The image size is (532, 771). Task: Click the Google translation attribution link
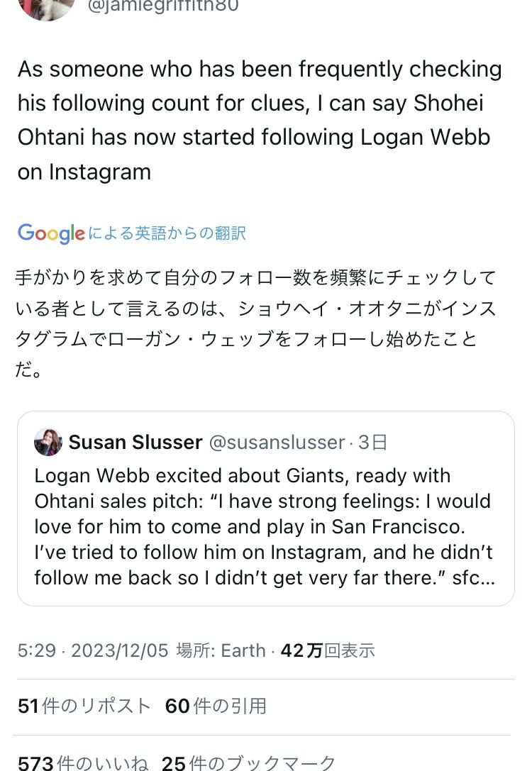pos(132,233)
